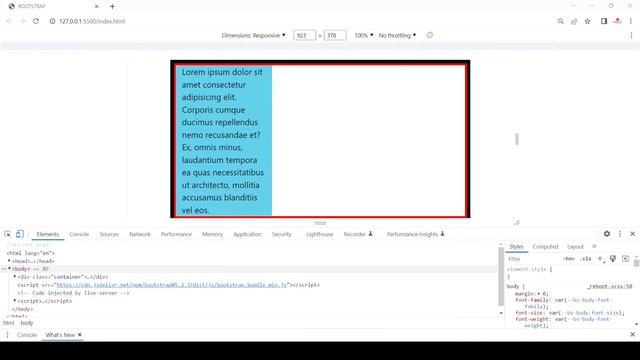Close the DevTools panel
The height and width of the screenshot is (360, 640).
click(x=633, y=234)
